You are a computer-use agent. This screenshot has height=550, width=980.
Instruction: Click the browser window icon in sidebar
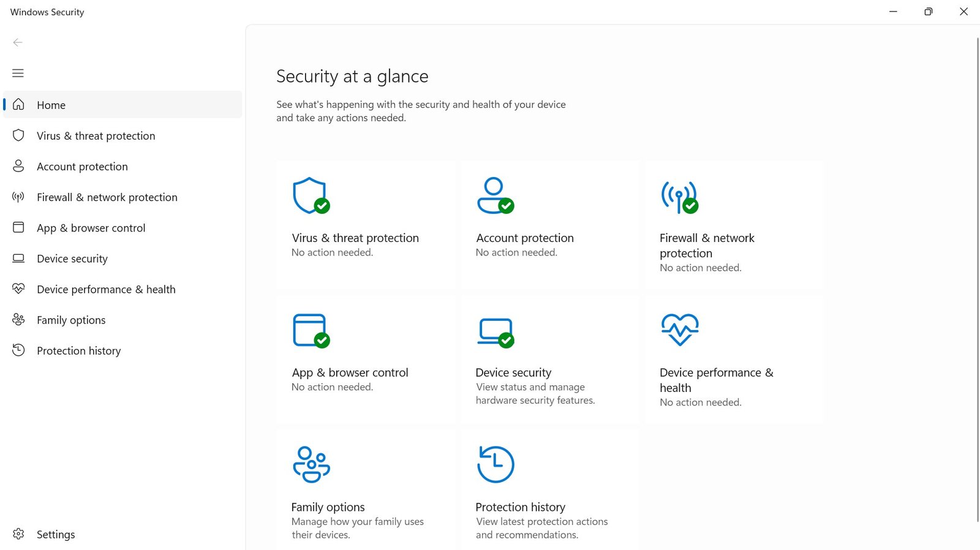18,227
